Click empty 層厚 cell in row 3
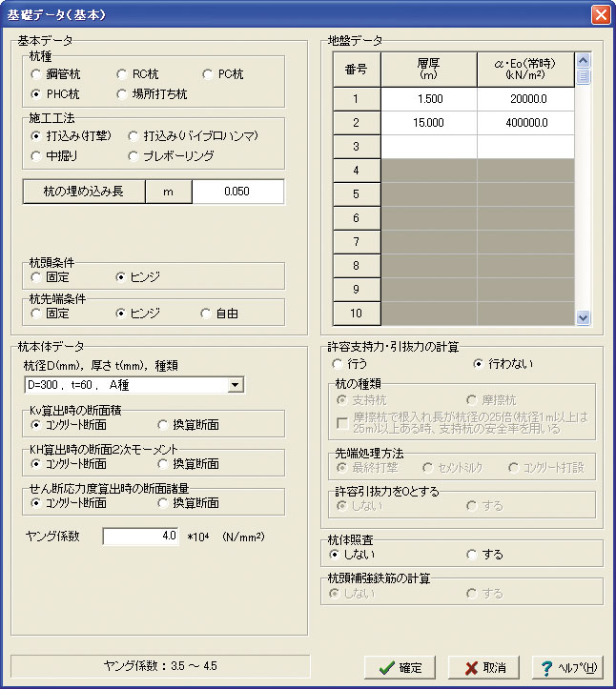This screenshot has height=689, width=616. (x=429, y=147)
